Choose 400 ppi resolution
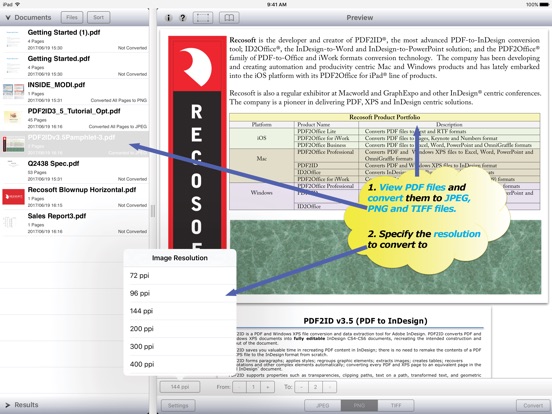 (x=180, y=364)
